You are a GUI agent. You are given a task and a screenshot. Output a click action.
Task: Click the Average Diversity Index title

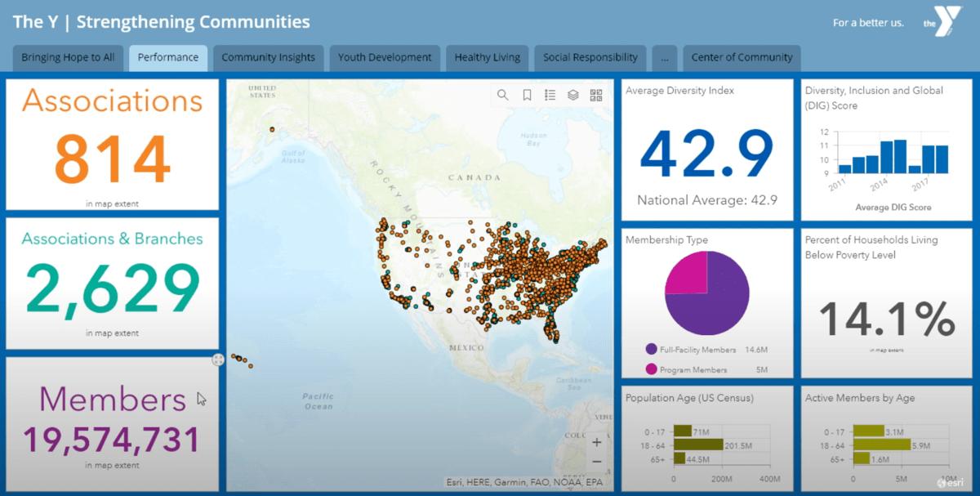[x=679, y=91]
